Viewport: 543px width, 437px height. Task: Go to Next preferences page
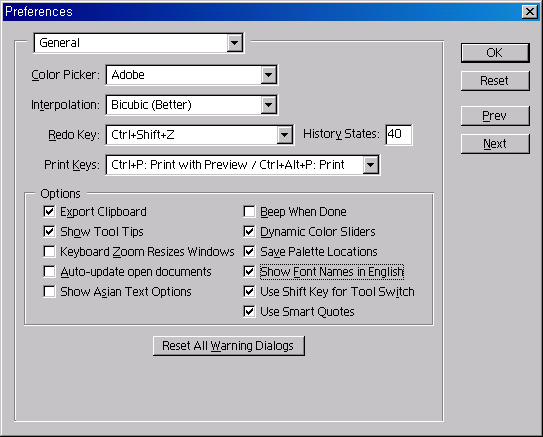(495, 144)
